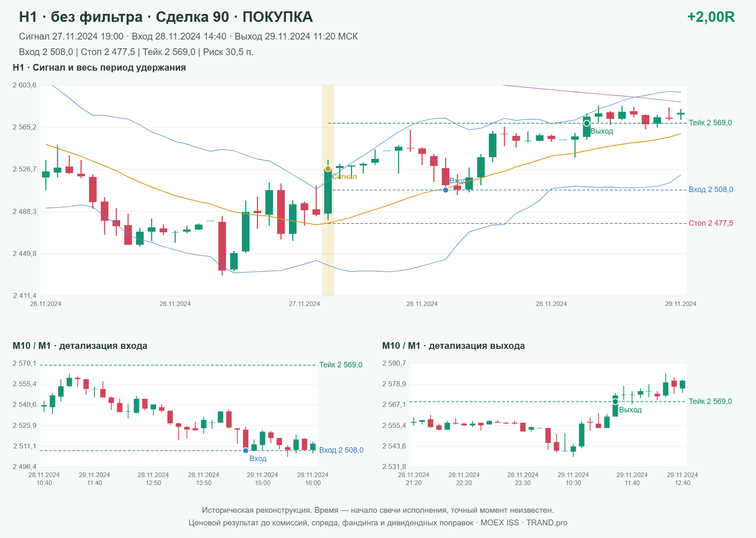Click the 27.11.2024 date label on H1 axis
Image resolution: width=756 pixels, height=538 pixels.
(304, 304)
